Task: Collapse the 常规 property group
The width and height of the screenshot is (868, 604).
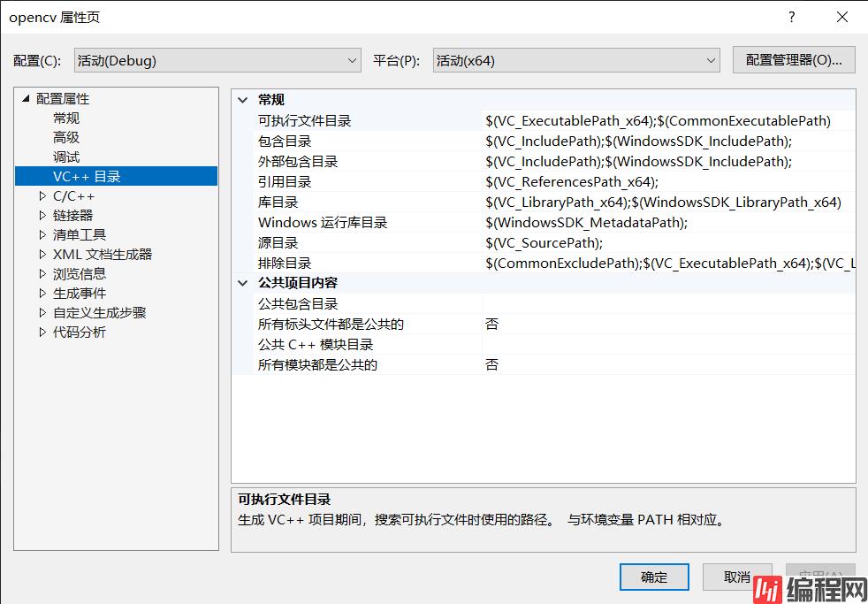Action: click(244, 100)
